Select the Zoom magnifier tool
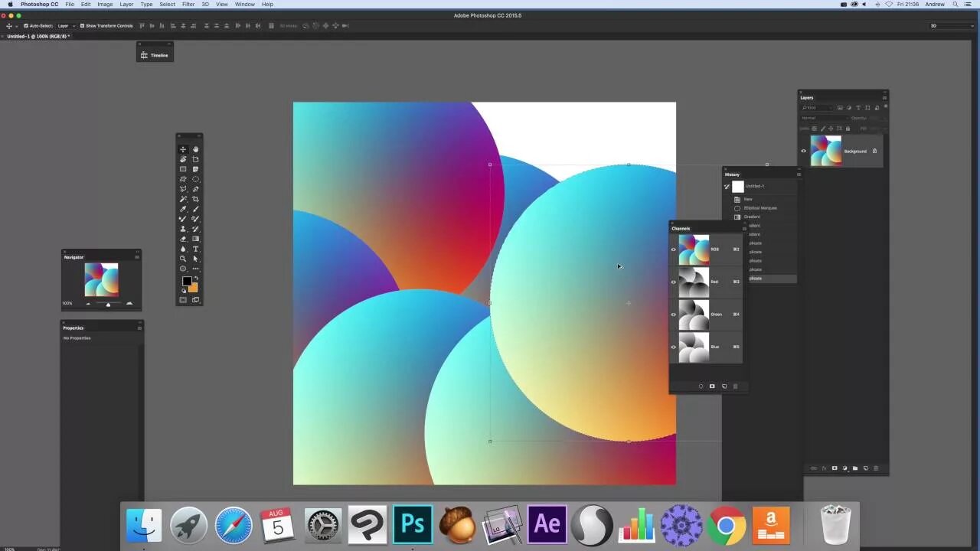The image size is (980, 551). [183, 259]
